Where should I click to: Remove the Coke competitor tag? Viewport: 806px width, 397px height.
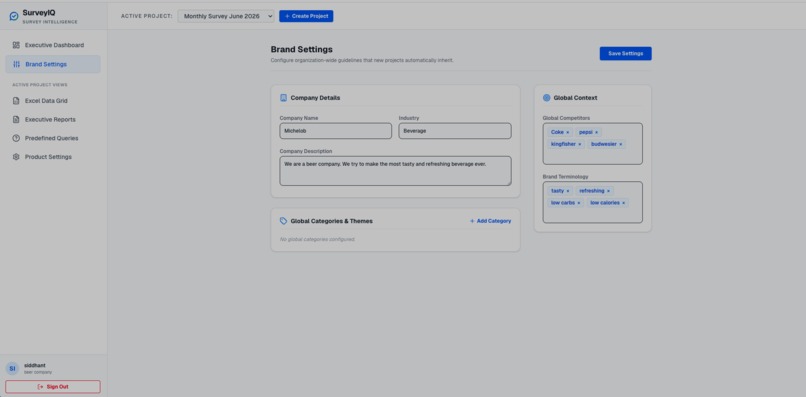click(x=567, y=133)
